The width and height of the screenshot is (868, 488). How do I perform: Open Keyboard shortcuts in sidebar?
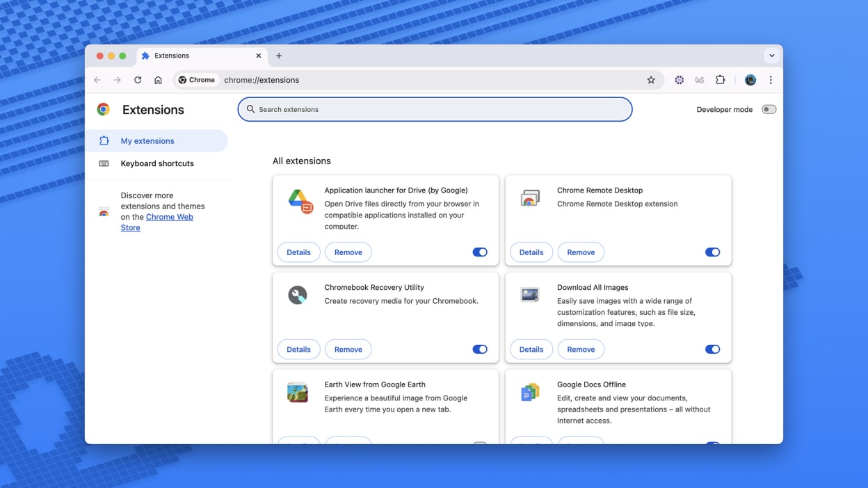[157, 164]
